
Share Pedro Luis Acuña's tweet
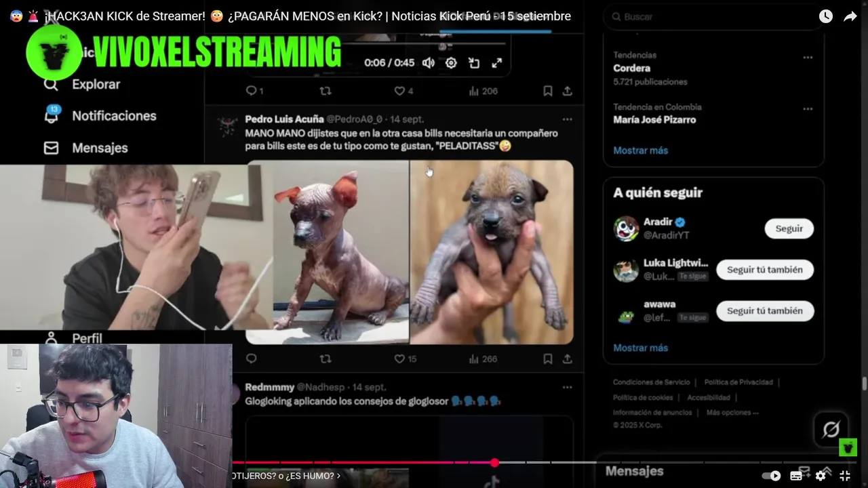(x=567, y=359)
